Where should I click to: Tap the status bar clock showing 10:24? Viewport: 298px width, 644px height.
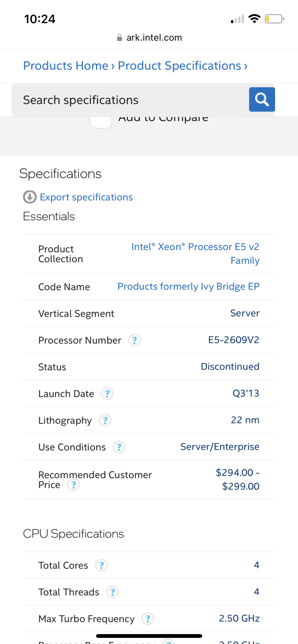click(40, 19)
